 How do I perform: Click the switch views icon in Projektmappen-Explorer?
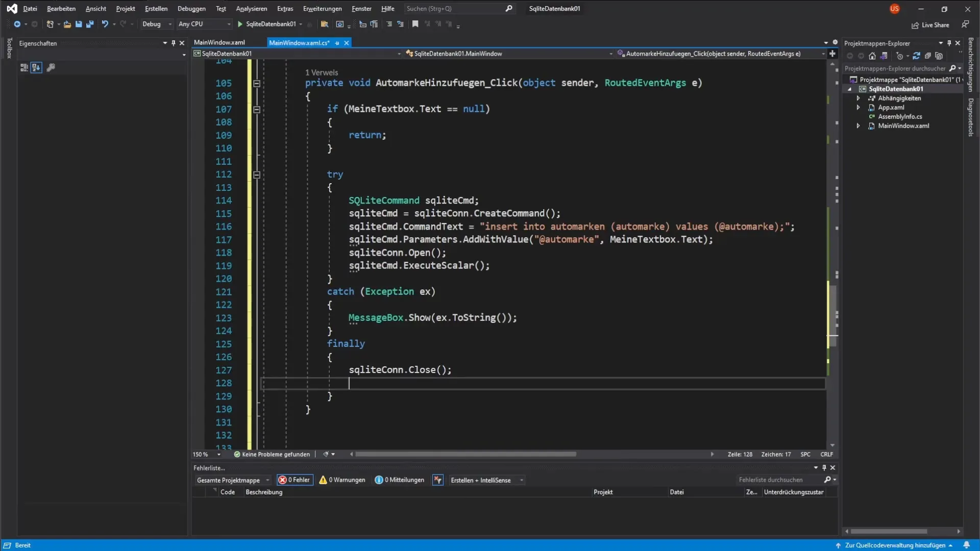point(884,56)
